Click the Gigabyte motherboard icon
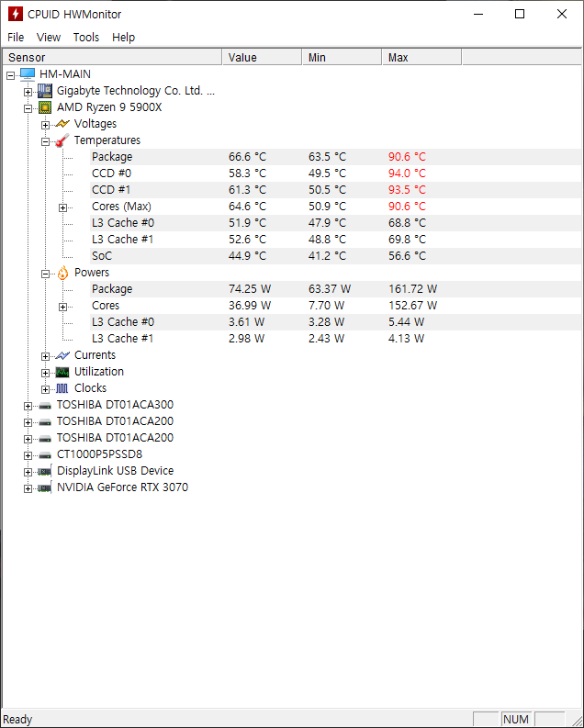 coord(45,91)
